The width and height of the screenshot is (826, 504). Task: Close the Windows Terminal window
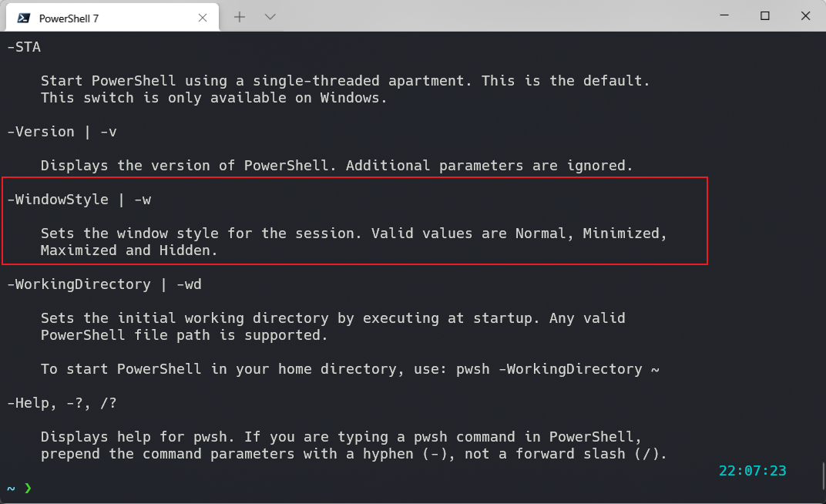coord(805,16)
